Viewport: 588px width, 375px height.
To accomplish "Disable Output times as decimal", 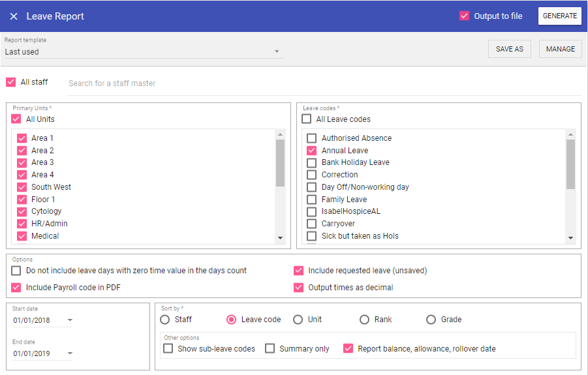I will pos(299,288).
